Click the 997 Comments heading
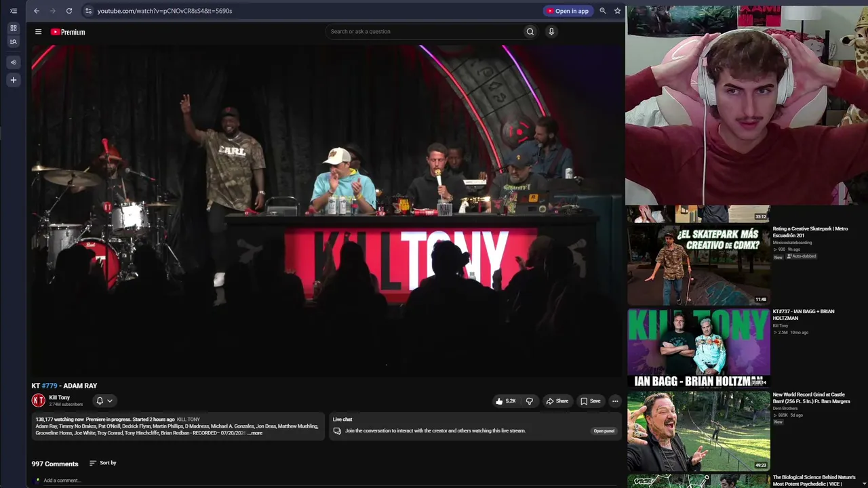The height and width of the screenshot is (488, 868). click(x=55, y=464)
